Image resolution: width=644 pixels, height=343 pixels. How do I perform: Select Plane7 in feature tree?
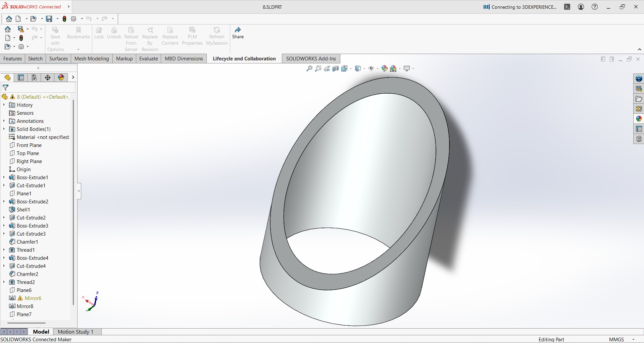point(24,314)
